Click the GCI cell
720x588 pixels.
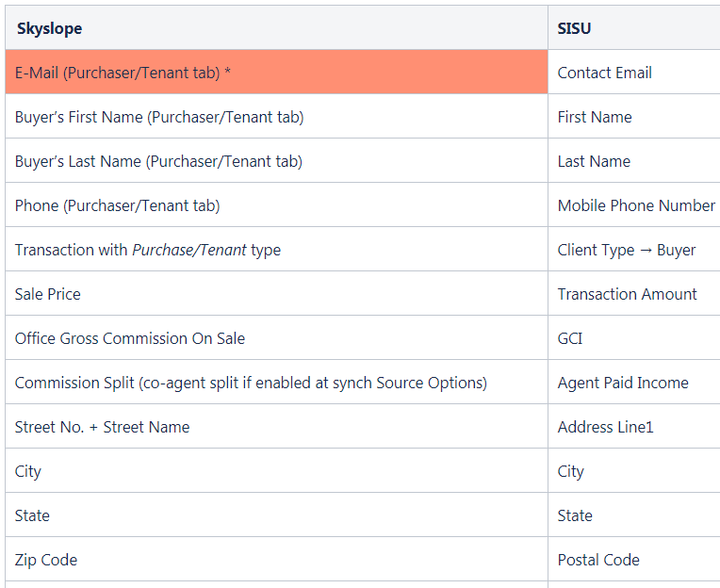point(634,338)
